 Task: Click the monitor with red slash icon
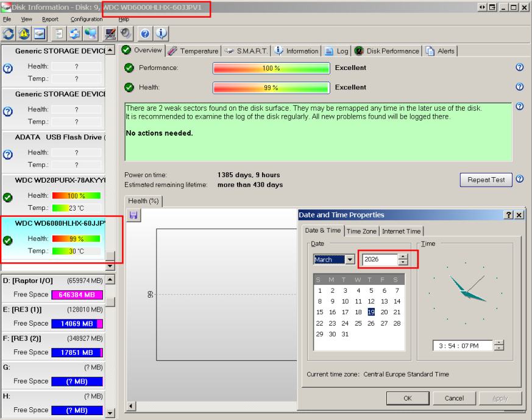(x=110, y=33)
